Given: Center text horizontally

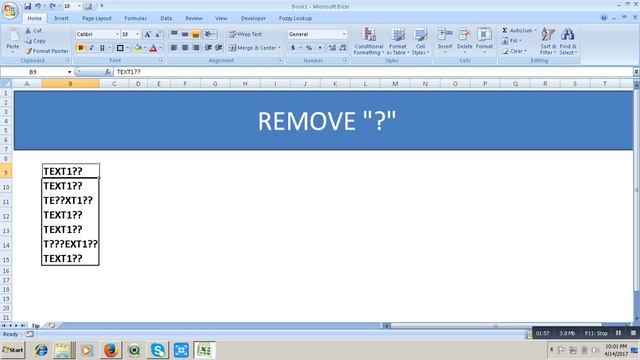Looking at the screenshot, I should (185, 48).
